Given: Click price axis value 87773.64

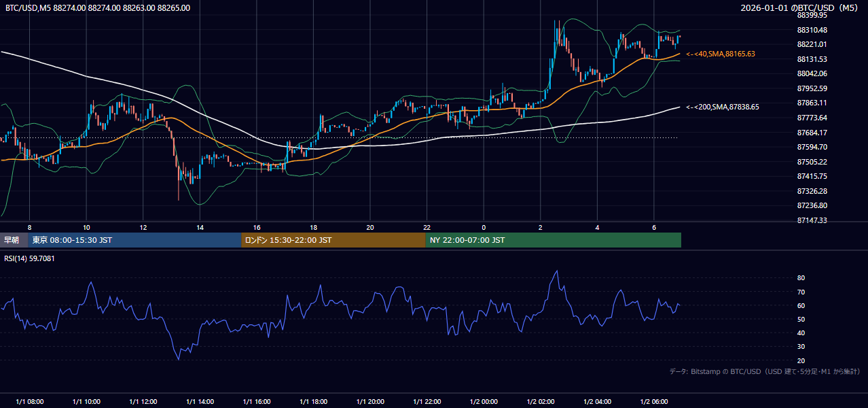Looking at the screenshot, I should (812, 118).
